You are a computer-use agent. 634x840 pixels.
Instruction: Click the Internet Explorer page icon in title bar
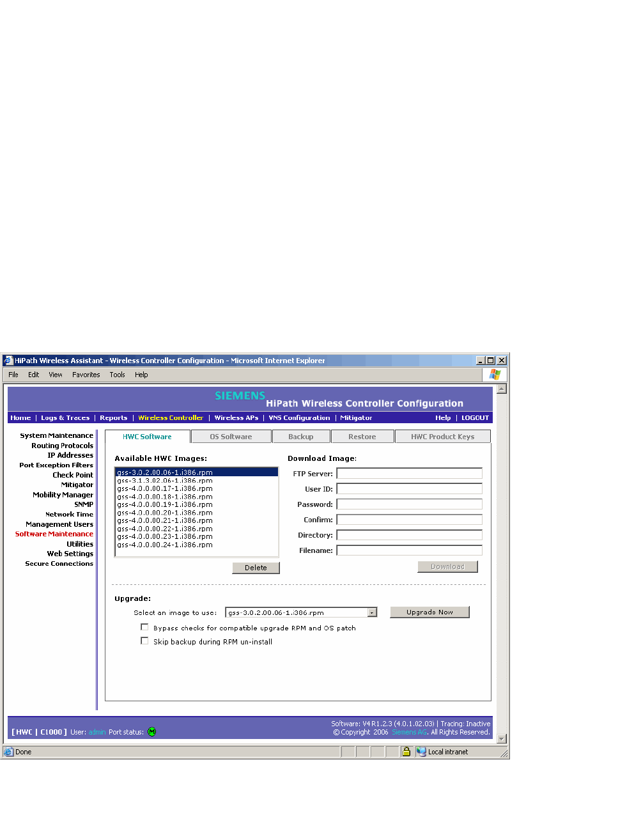click(x=8, y=361)
